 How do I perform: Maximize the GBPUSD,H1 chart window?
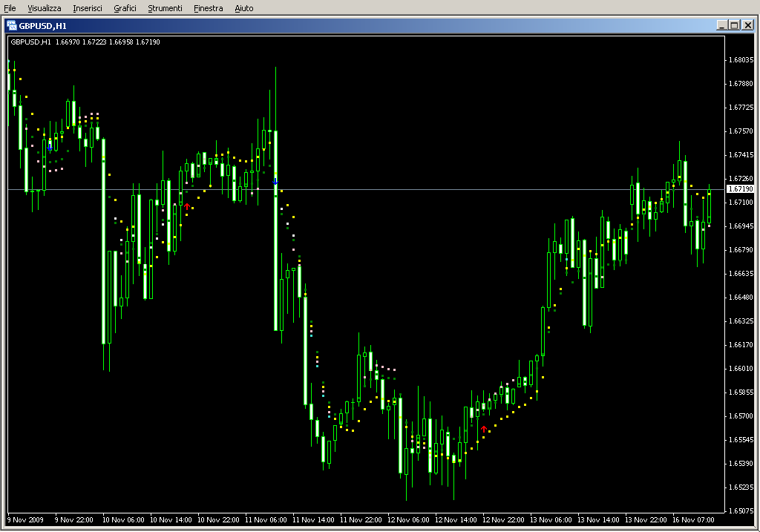tap(734, 25)
